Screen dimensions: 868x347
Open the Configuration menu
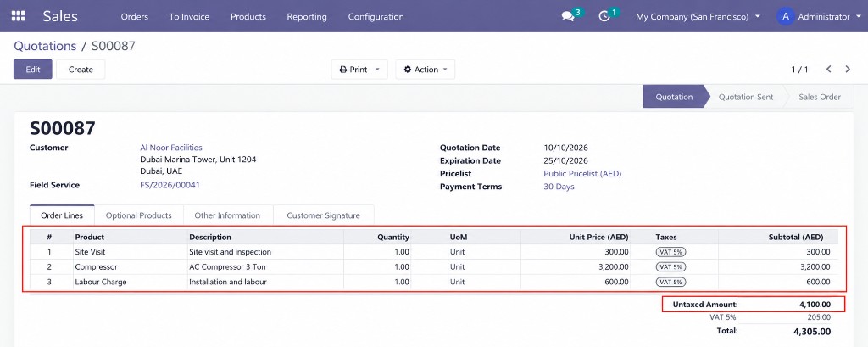tap(376, 17)
